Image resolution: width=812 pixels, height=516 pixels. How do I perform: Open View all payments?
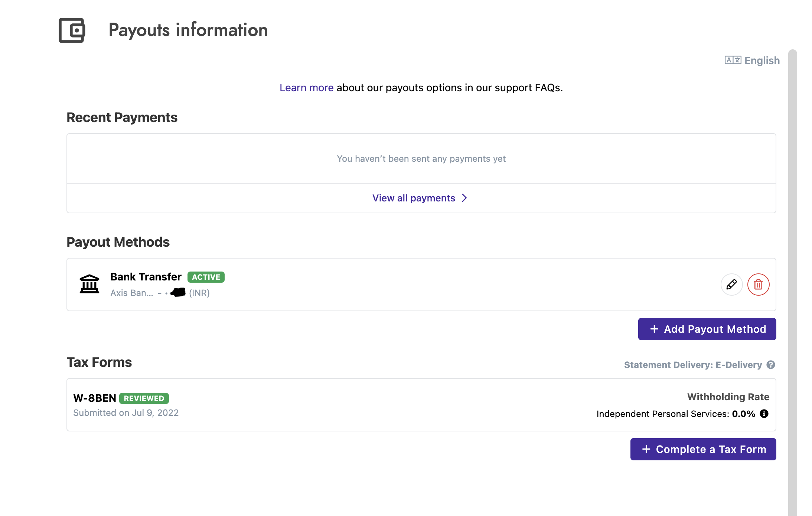(420, 198)
